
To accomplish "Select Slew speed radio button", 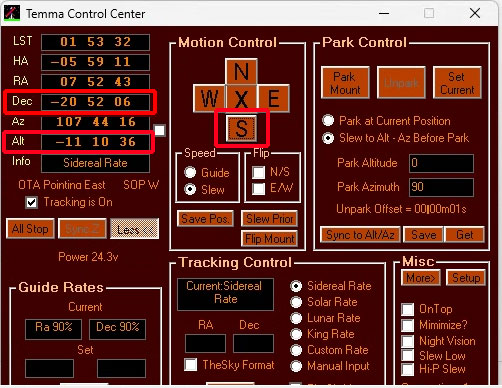I will [190, 189].
